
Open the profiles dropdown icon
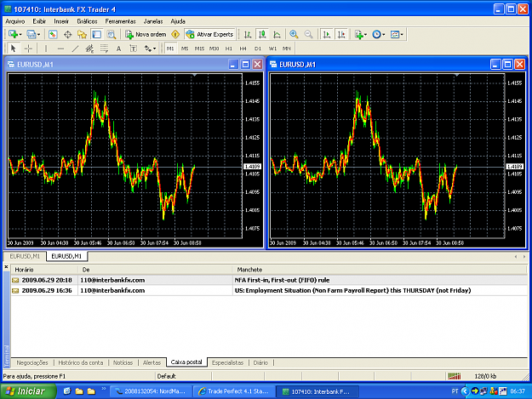point(33,34)
